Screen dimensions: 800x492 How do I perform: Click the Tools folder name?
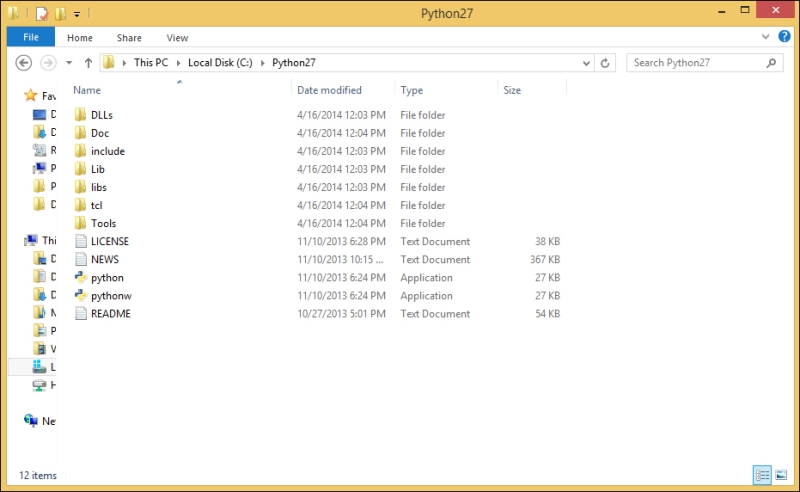click(104, 224)
